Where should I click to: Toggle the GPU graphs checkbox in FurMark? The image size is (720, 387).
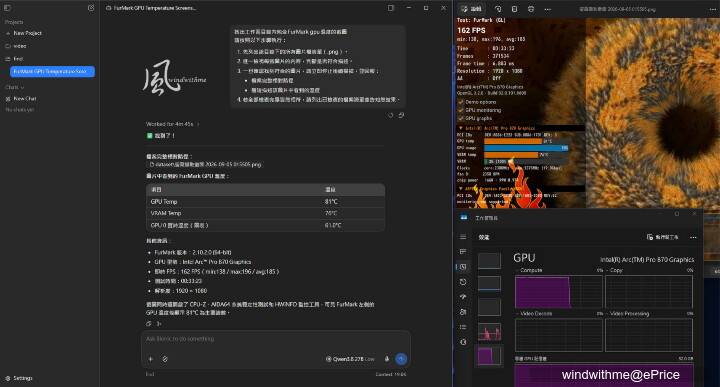(461, 118)
